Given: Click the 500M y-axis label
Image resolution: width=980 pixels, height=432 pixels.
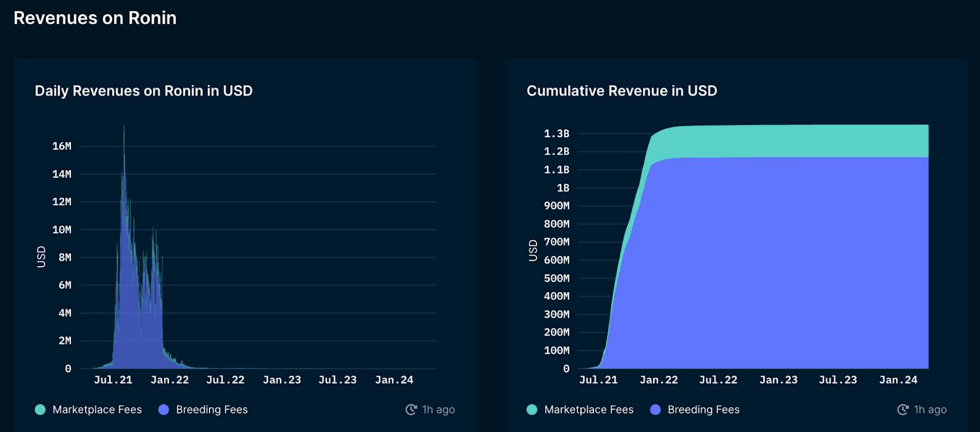Looking at the screenshot, I should tap(557, 278).
